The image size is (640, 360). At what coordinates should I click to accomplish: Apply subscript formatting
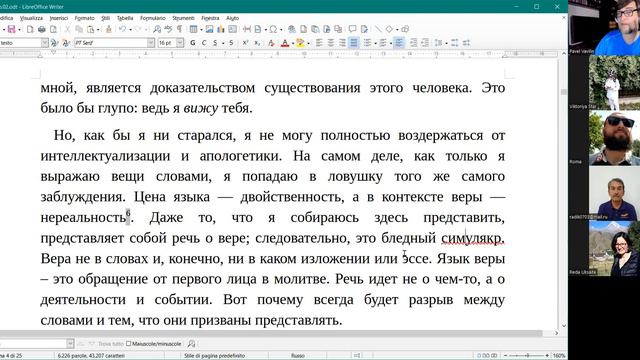(x=257, y=43)
